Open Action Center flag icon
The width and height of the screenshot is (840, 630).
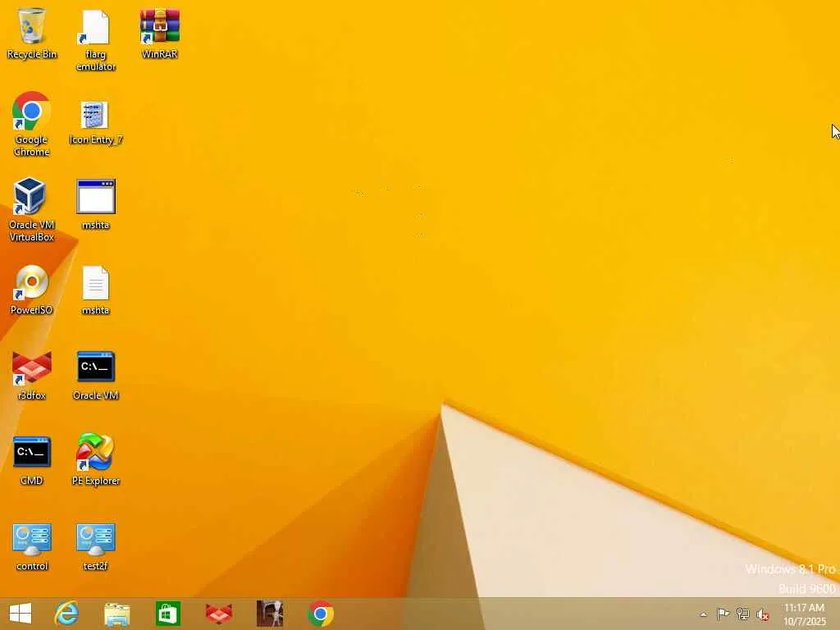click(x=723, y=614)
